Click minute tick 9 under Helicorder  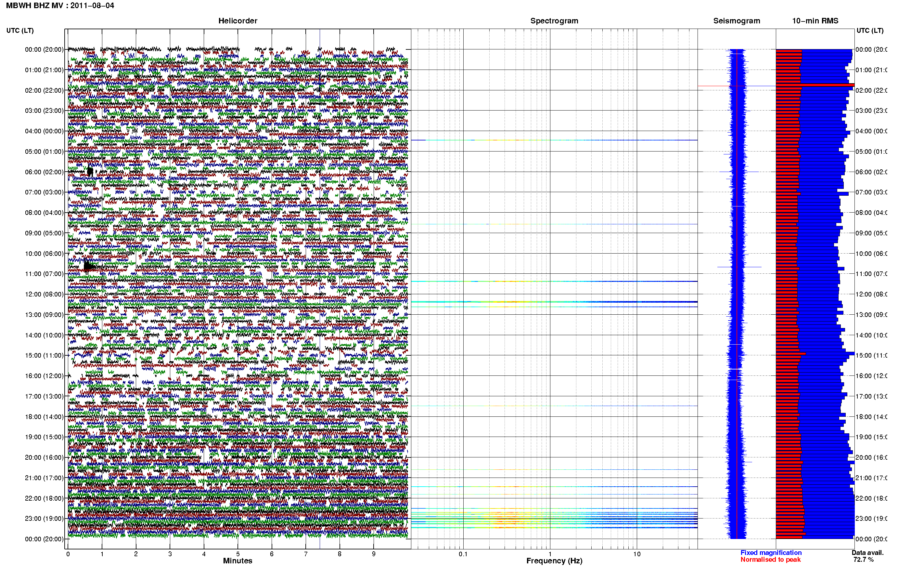[374, 554]
